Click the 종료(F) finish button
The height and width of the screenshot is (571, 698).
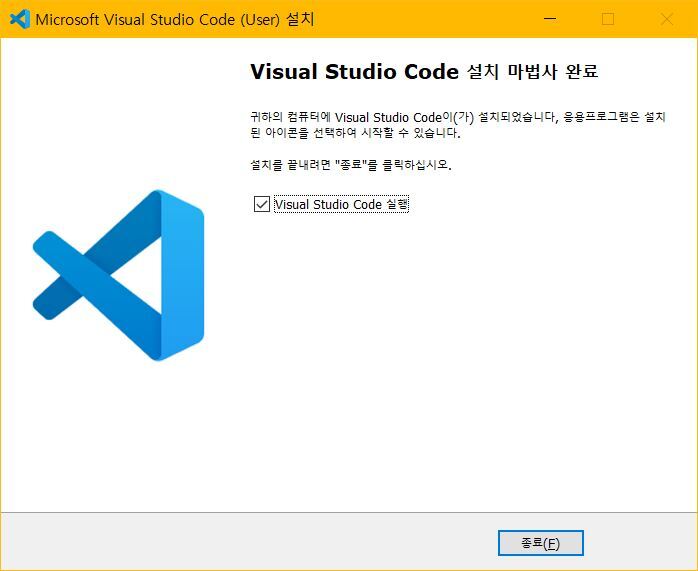540,543
